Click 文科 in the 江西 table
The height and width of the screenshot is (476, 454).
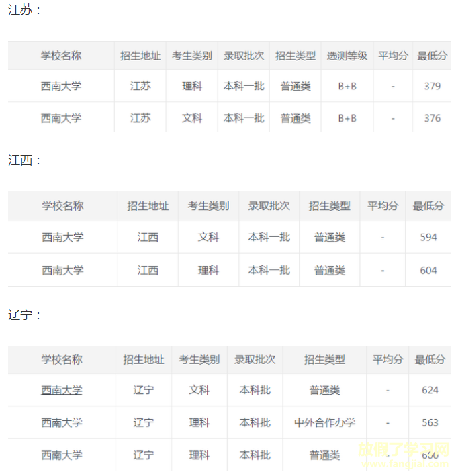pyautogui.click(x=208, y=237)
